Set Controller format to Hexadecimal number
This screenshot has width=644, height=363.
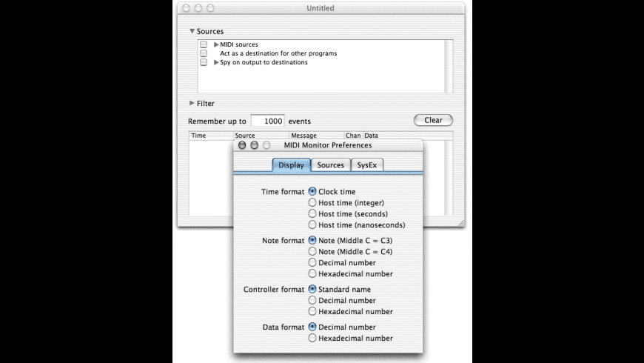(312, 311)
